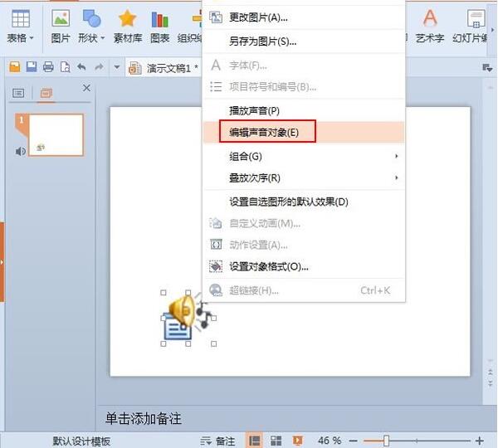Switch to normal view icon
498x448 pixels.
tap(254, 441)
